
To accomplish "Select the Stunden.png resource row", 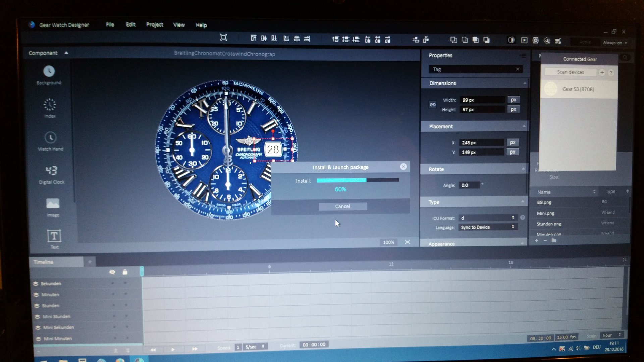I will (579, 224).
